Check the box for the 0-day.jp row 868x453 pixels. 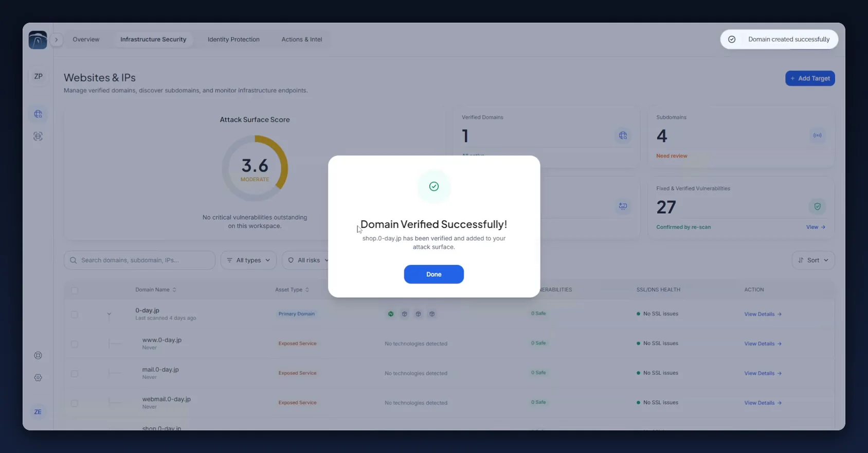(x=75, y=314)
